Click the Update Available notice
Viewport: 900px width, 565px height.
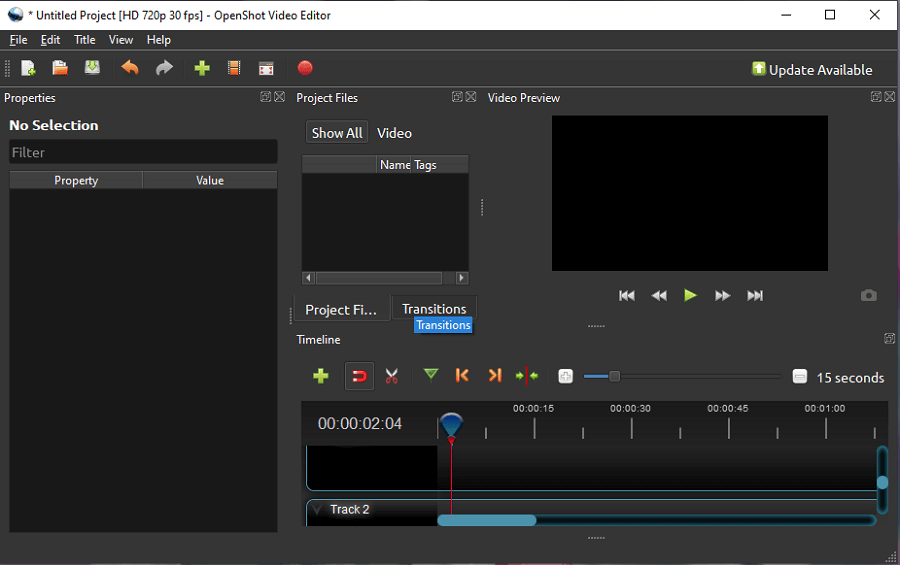(812, 69)
